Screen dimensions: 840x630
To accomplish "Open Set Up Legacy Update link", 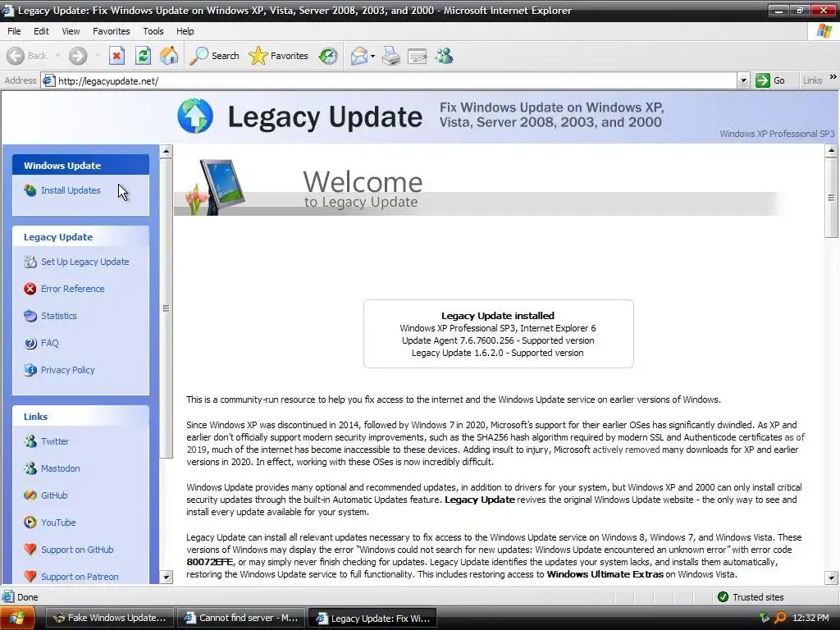I will point(85,262).
